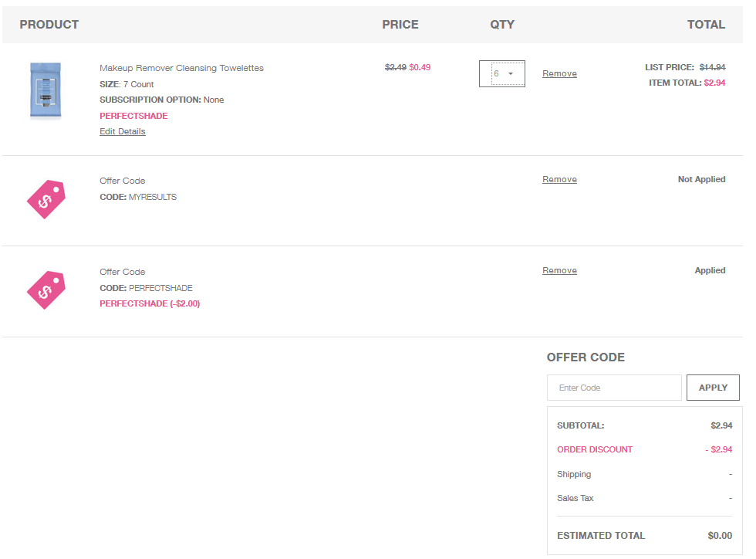The width and height of the screenshot is (756, 559).
Task: Remove the PERFECTSHADE offer code
Action: pyautogui.click(x=559, y=270)
